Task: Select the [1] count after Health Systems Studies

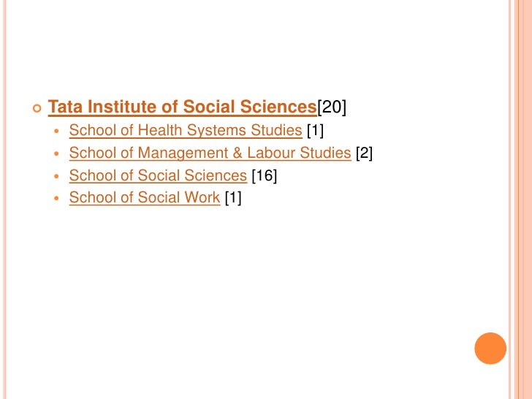Action: point(315,131)
